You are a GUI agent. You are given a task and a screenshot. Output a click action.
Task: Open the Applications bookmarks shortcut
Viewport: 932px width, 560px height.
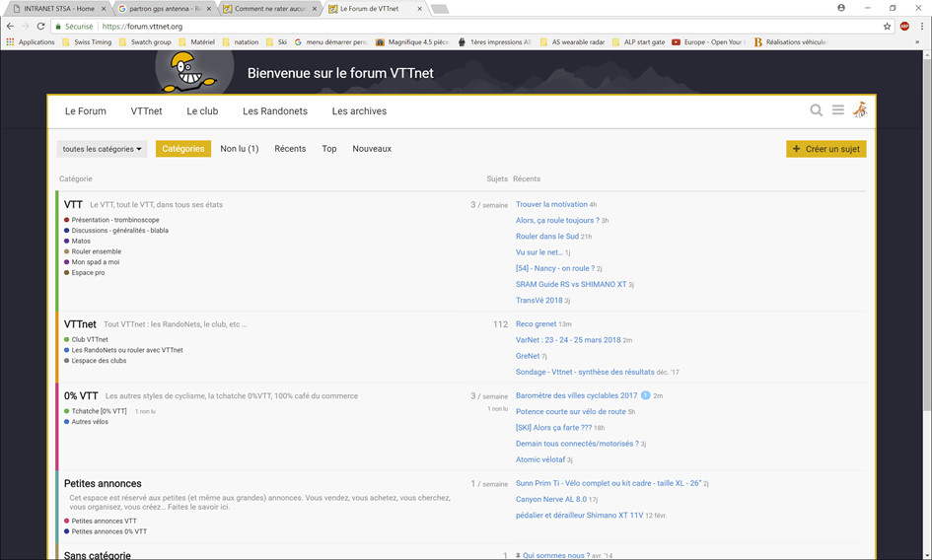(x=30, y=42)
